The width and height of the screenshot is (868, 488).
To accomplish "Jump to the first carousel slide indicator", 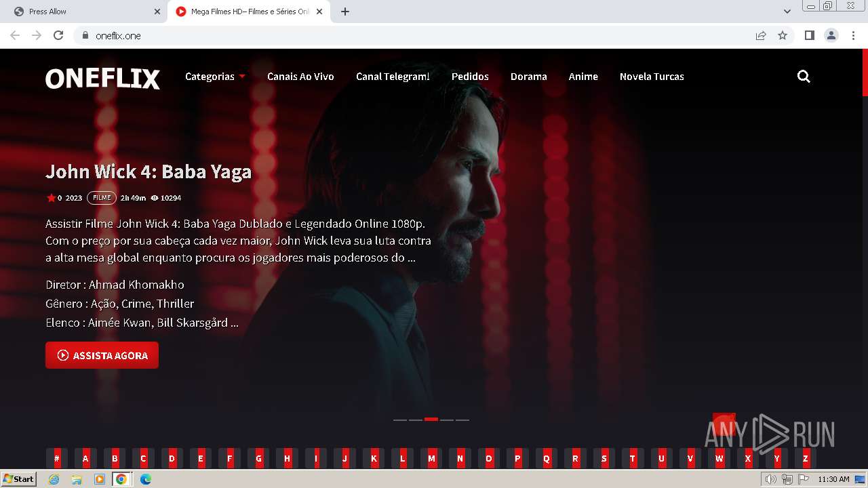I will [x=400, y=420].
